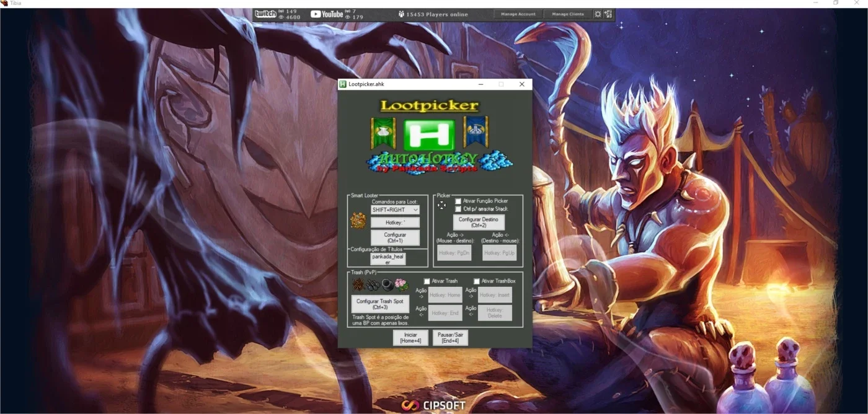Click the dark mortar trash item icon
The image size is (868, 414).
(387, 284)
